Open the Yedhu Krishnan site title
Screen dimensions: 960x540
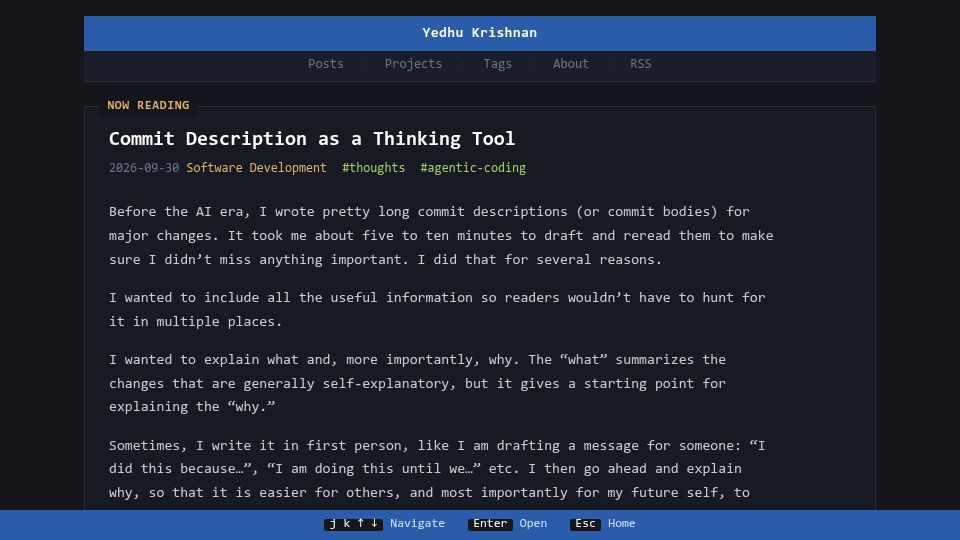point(479,33)
